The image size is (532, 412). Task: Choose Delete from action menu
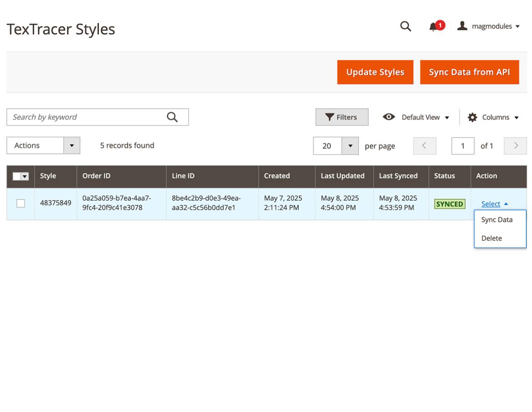[x=491, y=238]
